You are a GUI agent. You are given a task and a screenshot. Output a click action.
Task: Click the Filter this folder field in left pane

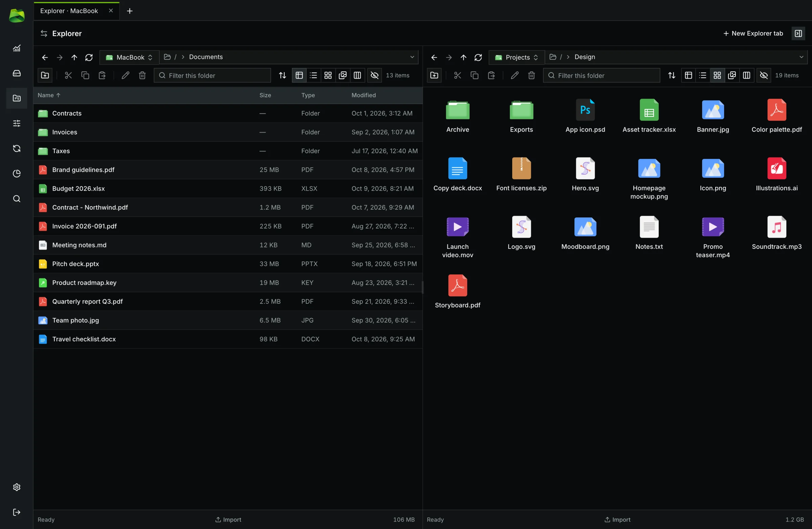coord(212,75)
